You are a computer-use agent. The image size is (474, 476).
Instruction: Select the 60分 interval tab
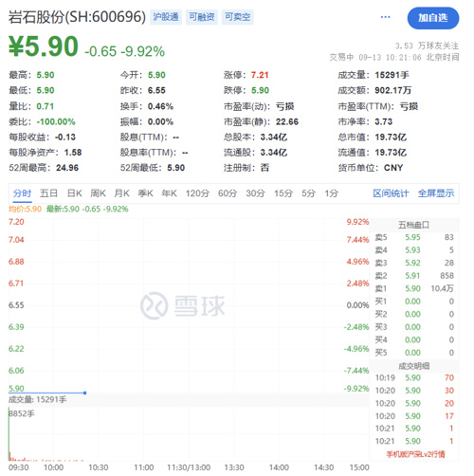tap(228, 193)
